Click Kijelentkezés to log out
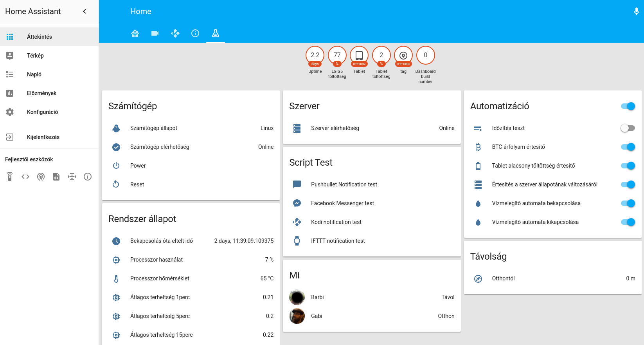This screenshot has width=644, height=345. (x=43, y=137)
